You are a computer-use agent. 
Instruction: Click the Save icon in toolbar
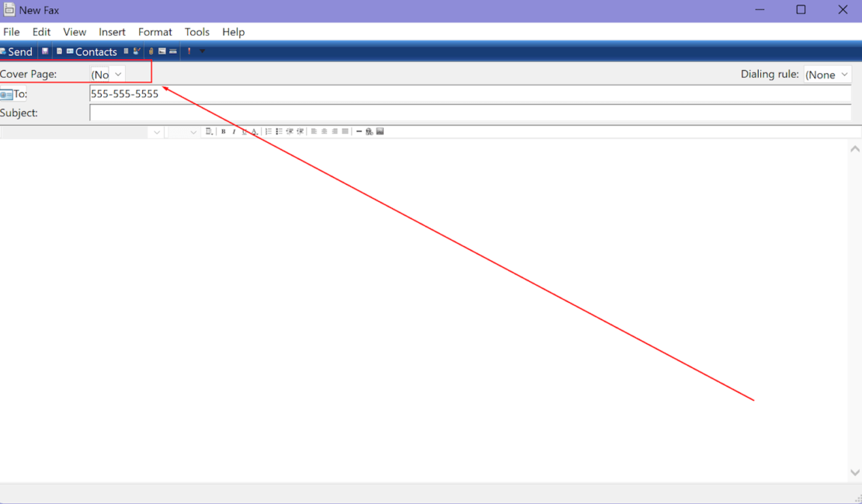point(45,51)
